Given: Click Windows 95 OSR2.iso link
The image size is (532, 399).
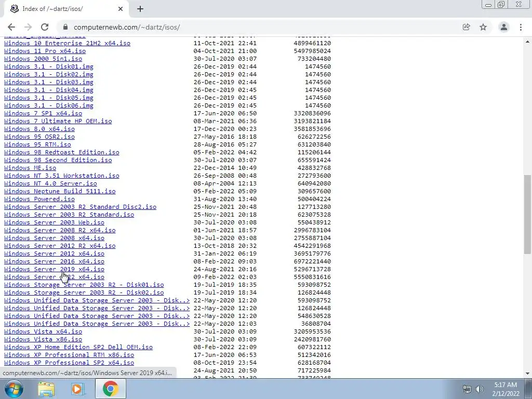Looking at the screenshot, I should 39,137.
